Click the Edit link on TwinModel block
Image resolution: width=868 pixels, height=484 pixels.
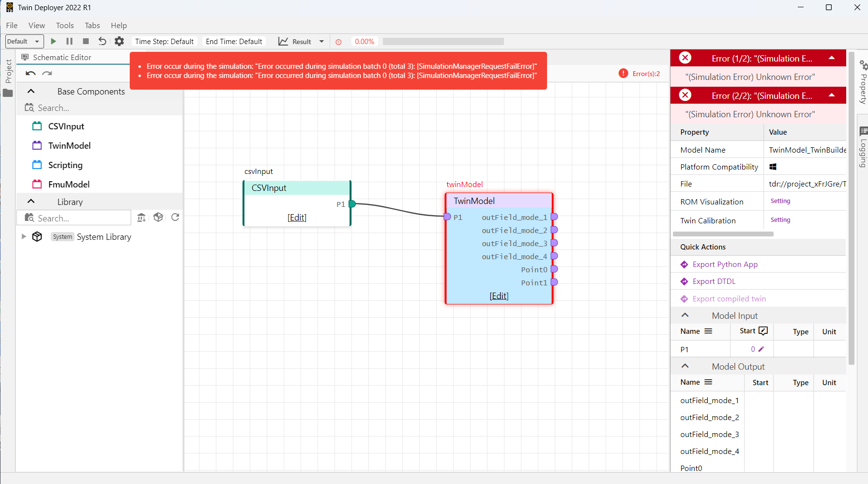click(499, 296)
